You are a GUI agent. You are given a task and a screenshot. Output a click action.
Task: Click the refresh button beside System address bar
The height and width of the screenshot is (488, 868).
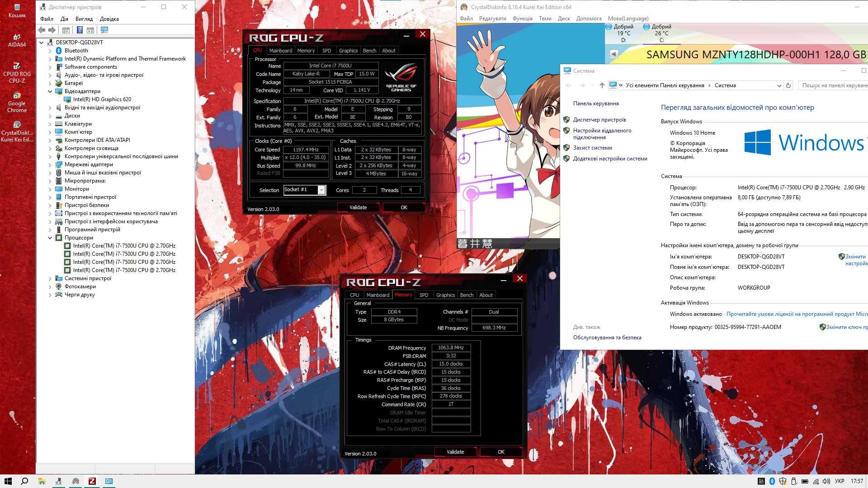pos(788,85)
